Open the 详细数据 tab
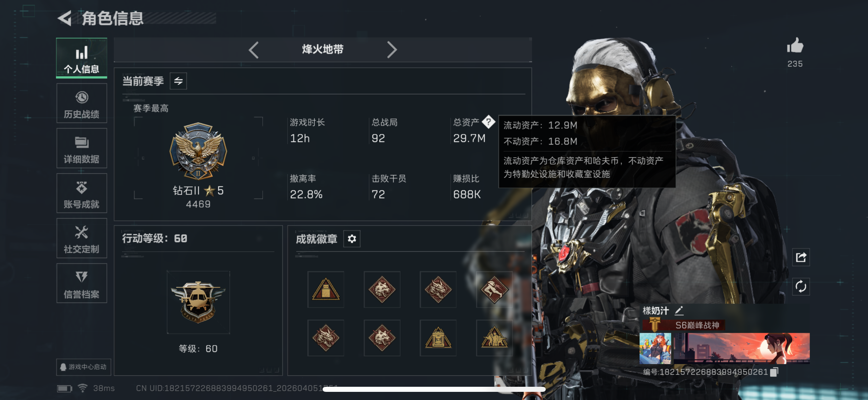Image resolution: width=868 pixels, height=400 pixels. click(82, 148)
